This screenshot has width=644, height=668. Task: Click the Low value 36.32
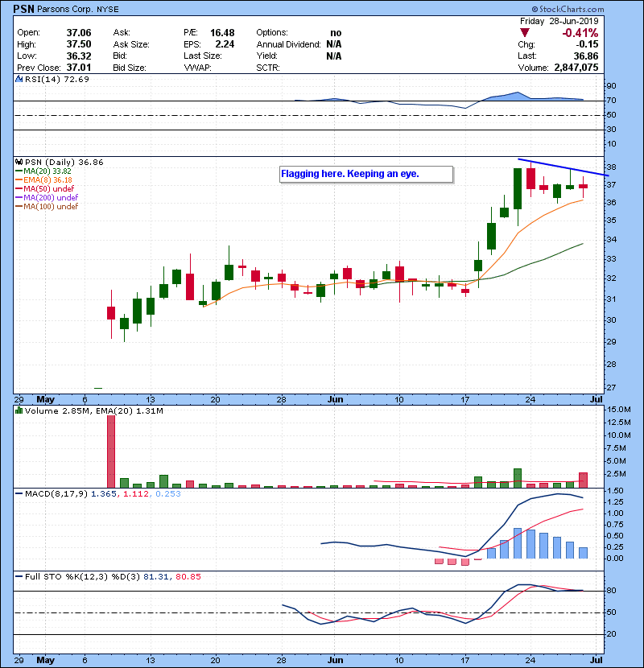coord(79,56)
